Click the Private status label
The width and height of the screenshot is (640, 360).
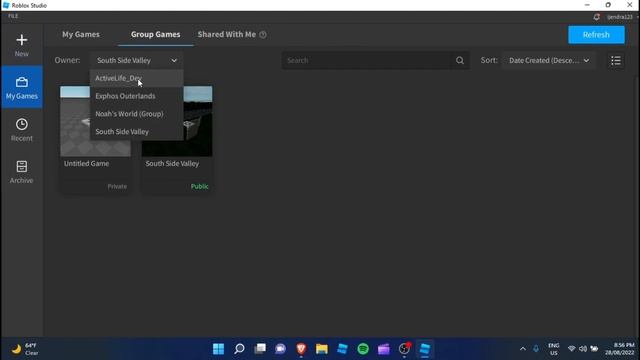[x=117, y=187]
